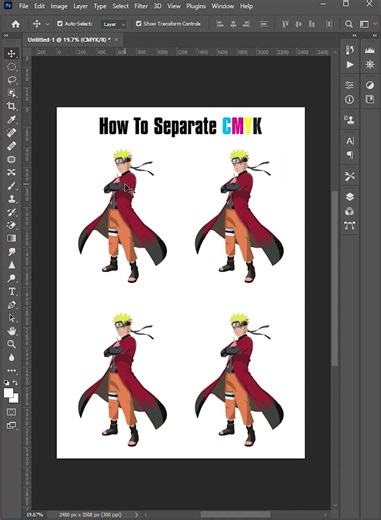Expand the Histogram/Adjustments icon panel column
The width and height of the screenshot is (381, 520).
click(376, 35)
